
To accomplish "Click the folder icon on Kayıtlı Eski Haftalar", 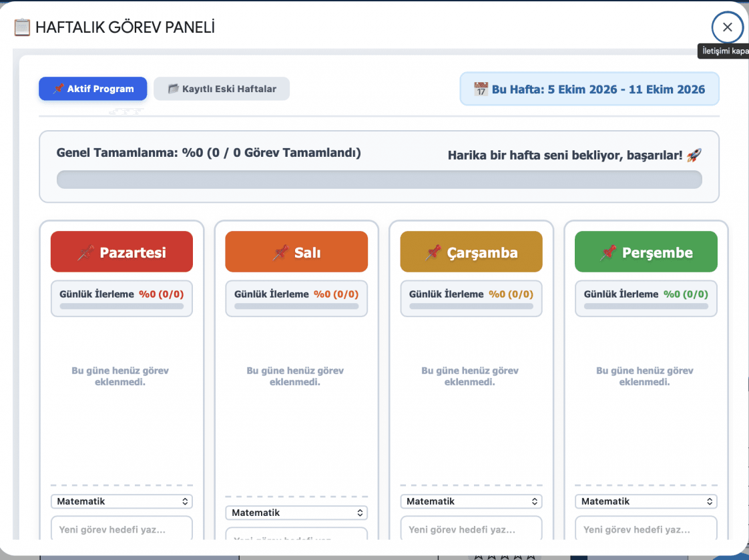I will (174, 88).
